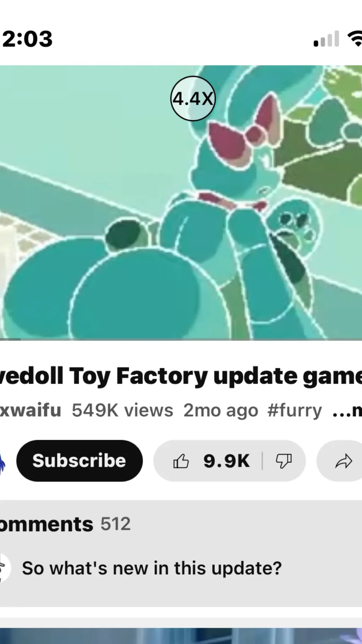Expand description via the ...more text
Image resolution: width=362 pixels, height=644 pixels.
(x=347, y=410)
